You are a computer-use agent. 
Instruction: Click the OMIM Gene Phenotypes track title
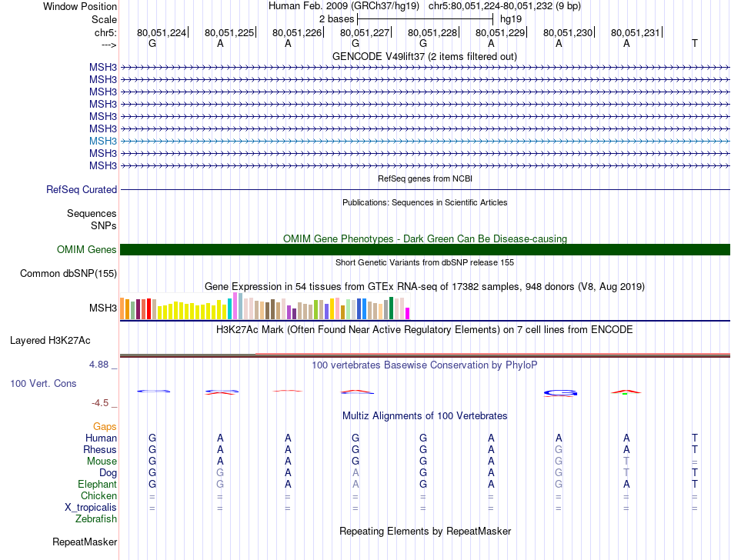pyautogui.click(x=425, y=238)
